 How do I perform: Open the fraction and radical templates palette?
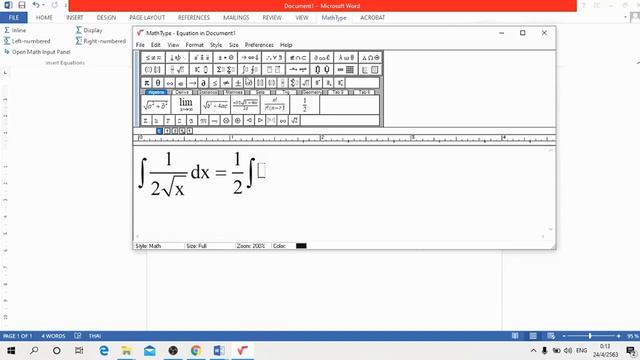point(177,70)
